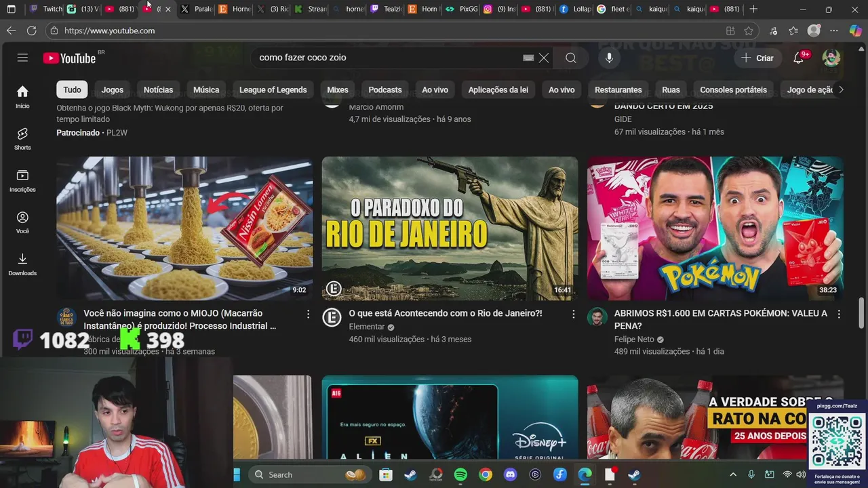The height and width of the screenshot is (488, 868).
Task: Open volume control in system tray
Action: click(x=801, y=474)
